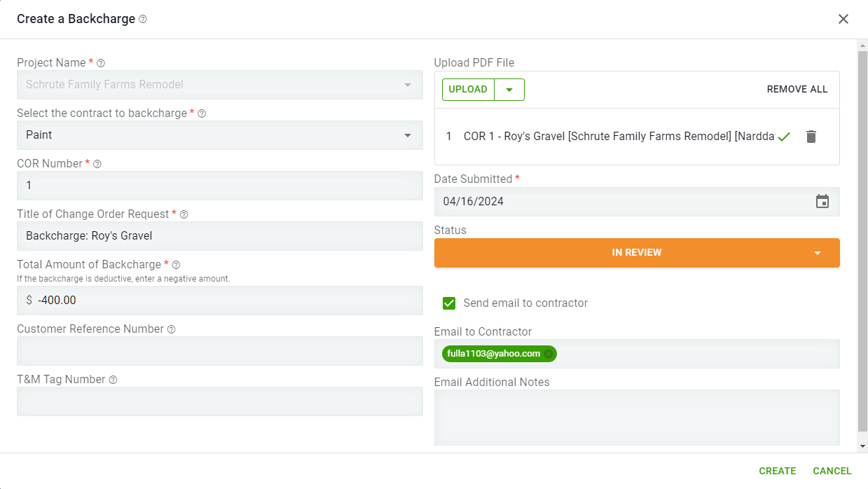This screenshot has width=868, height=489.
Task: Close the Create a Backcharge dialog
Action: 843,19
